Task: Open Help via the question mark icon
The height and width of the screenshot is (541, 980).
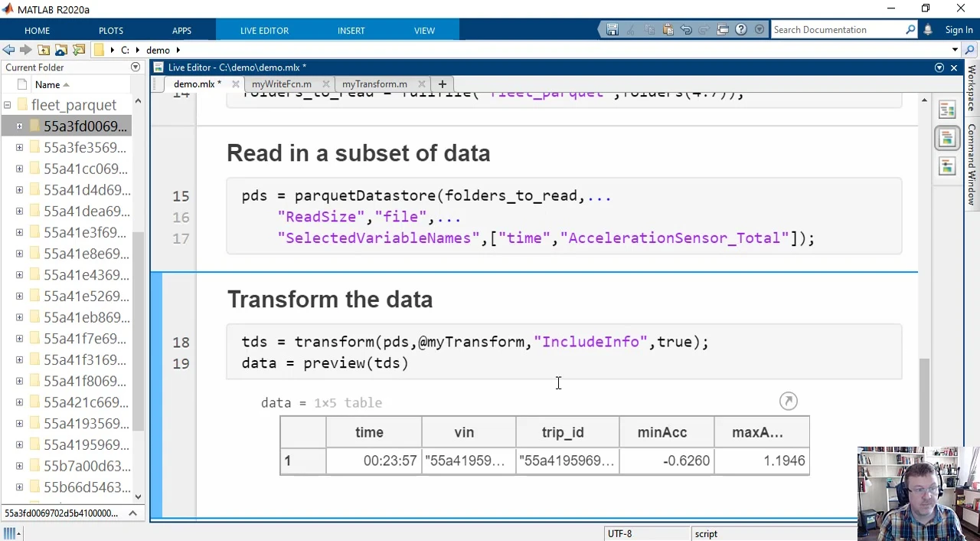Action: click(x=741, y=30)
